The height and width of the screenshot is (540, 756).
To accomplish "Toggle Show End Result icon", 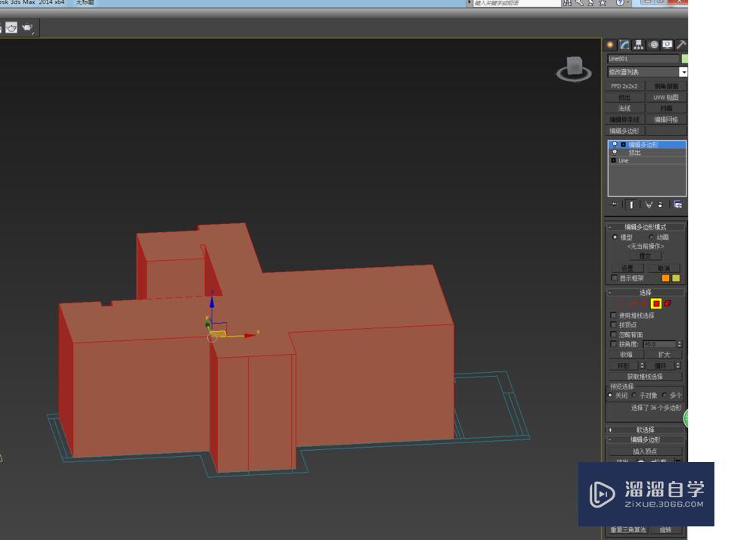I will pos(631,205).
